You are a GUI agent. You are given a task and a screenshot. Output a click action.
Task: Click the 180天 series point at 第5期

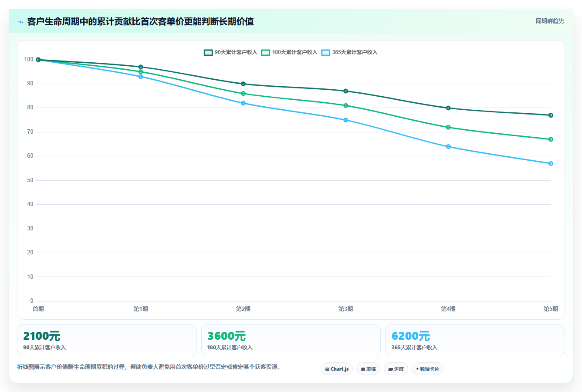[x=551, y=139]
